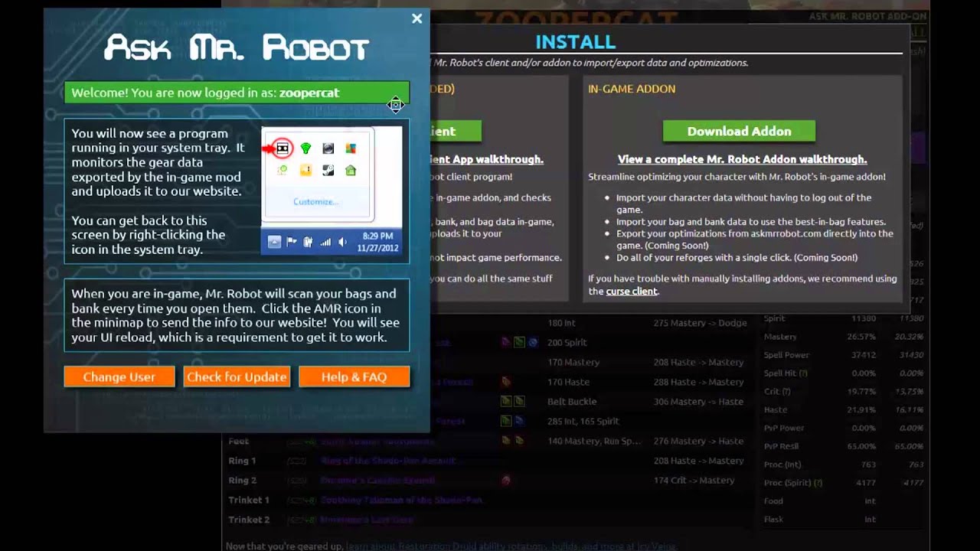Follow the curse client link
Viewport: 980px width, 551px height.
(632, 291)
